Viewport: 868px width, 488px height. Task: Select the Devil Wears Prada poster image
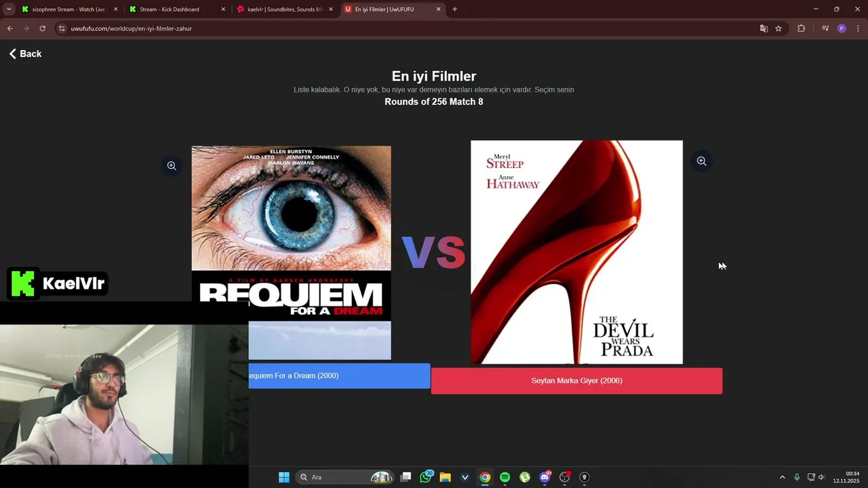pyautogui.click(x=576, y=252)
